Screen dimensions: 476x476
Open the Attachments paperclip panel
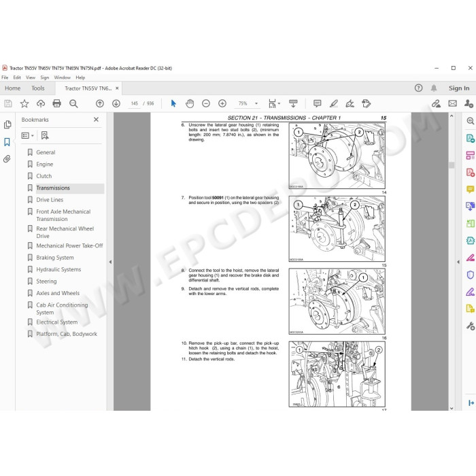click(7, 159)
